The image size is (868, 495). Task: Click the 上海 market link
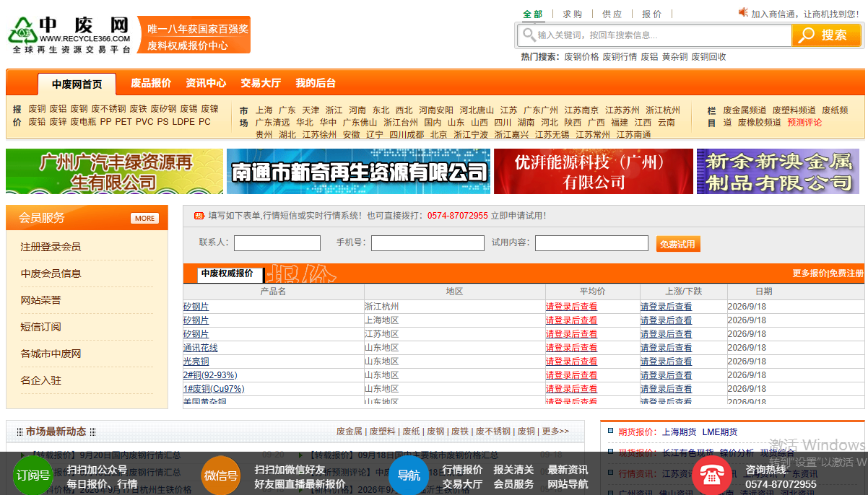pyautogui.click(x=264, y=110)
